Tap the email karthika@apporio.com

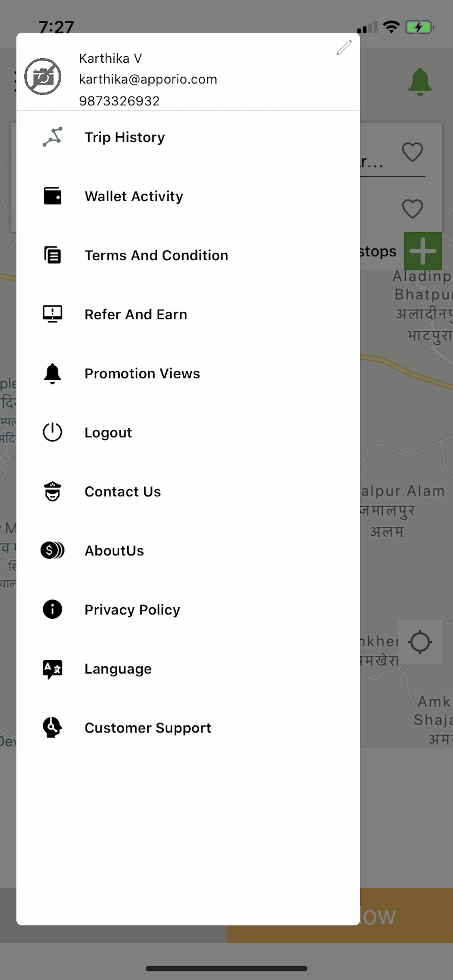coord(148,79)
